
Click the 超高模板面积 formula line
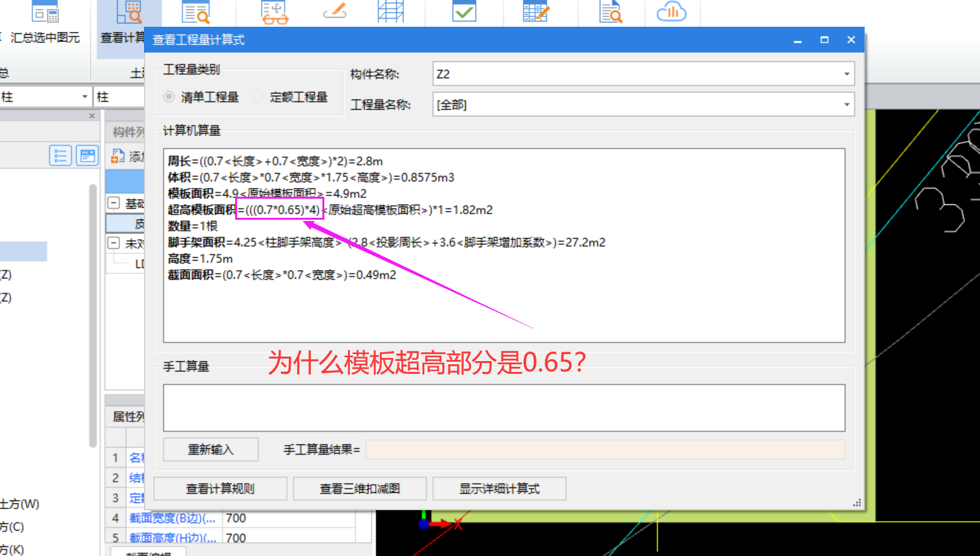330,210
